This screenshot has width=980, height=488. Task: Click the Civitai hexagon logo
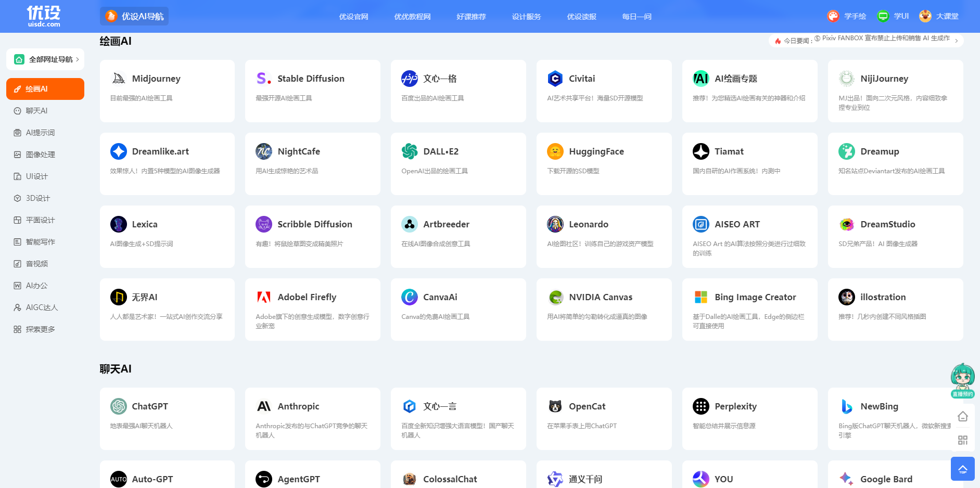coord(555,79)
